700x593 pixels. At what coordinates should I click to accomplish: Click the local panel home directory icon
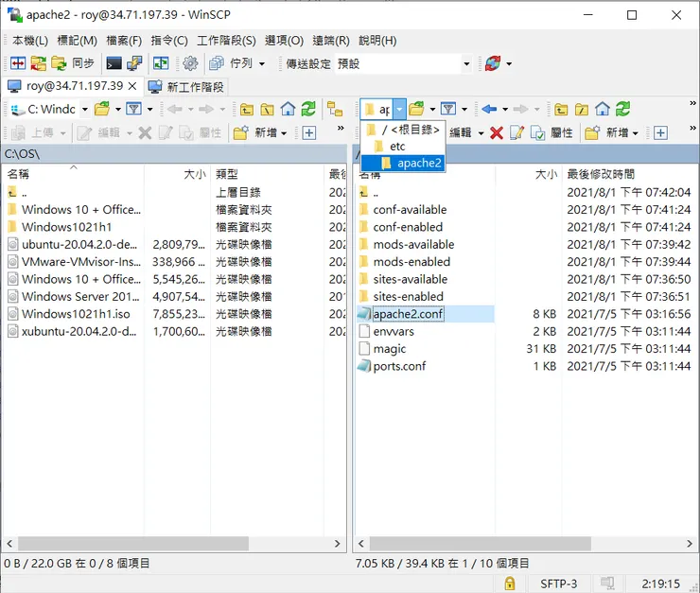[x=288, y=109]
